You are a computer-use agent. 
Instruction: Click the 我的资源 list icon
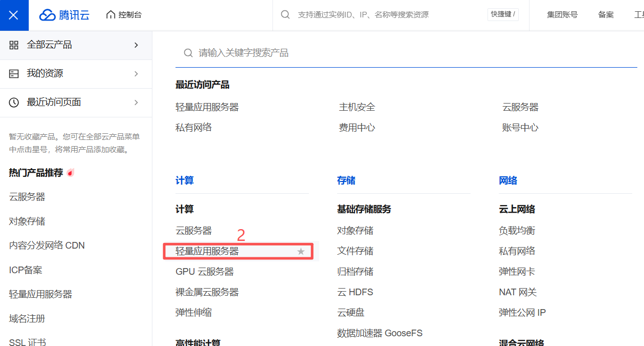(14, 74)
